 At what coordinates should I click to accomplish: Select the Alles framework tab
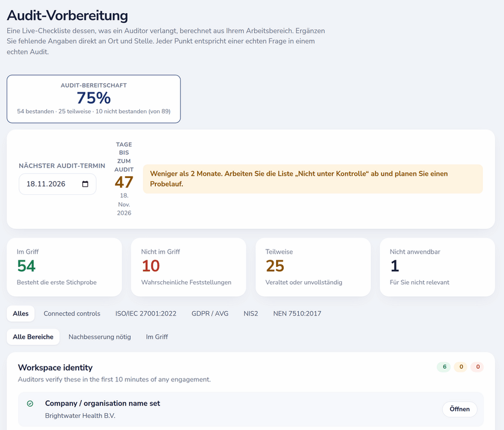click(20, 314)
